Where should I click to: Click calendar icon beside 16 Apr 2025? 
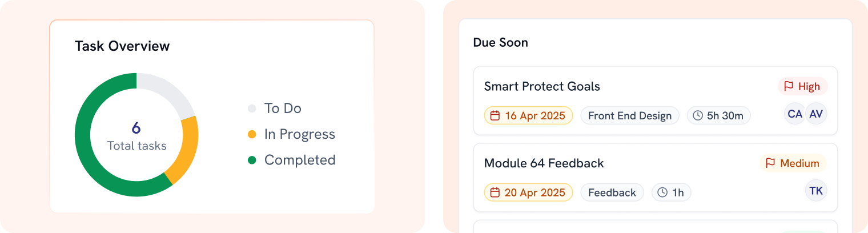tap(495, 116)
